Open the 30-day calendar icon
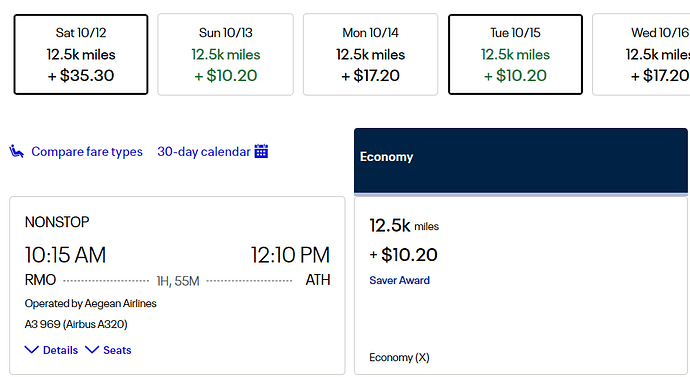Screen dimensions: 690x377 [x=261, y=151]
